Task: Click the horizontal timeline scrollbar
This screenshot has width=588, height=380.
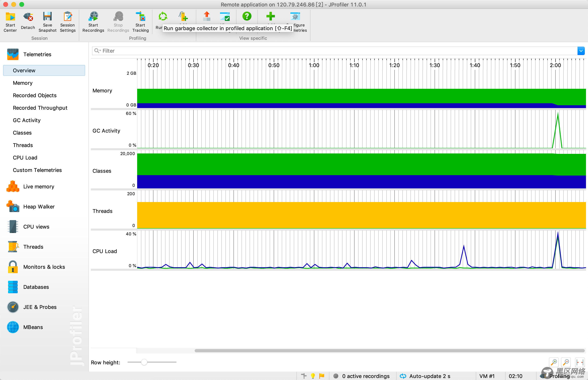Action: [x=389, y=351]
